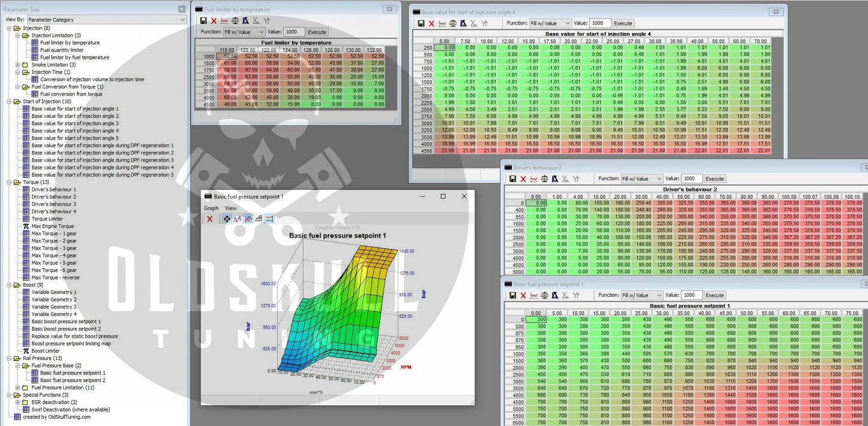Click blue flask icon in lower fuel pressure table toolbar
Image resolution: width=868 pixels, height=426 pixels.
pos(555,296)
